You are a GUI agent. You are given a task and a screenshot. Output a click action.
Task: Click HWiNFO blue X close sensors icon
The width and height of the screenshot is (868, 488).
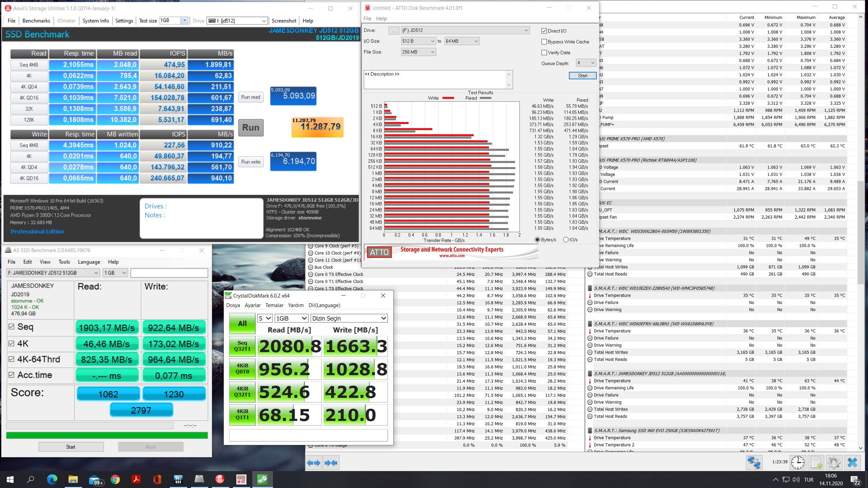click(852, 463)
